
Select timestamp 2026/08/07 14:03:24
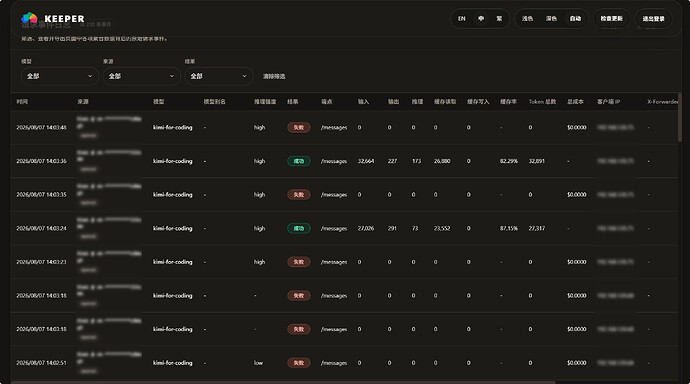[x=41, y=228]
